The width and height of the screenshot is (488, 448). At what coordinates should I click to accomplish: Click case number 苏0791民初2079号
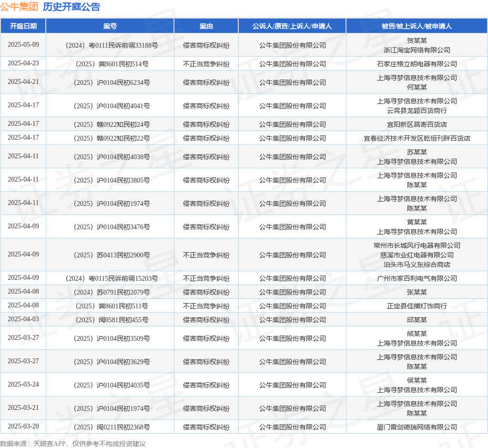click(x=112, y=292)
